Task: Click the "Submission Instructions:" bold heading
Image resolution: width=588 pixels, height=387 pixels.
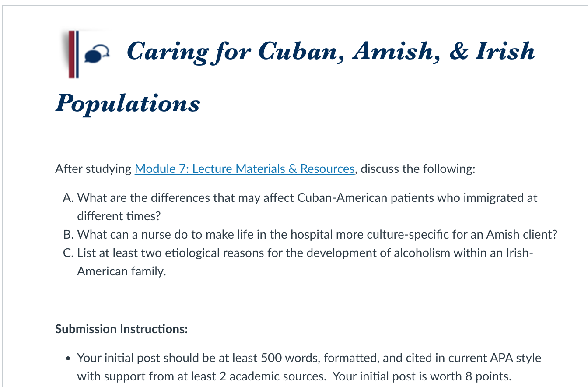Action: click(x=122, y=329)
